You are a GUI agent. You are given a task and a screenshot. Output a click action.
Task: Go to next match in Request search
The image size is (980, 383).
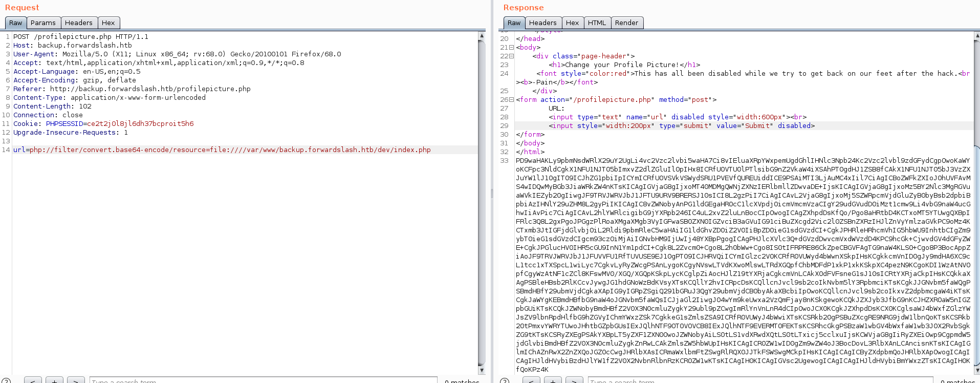click(x=76, y=380)
